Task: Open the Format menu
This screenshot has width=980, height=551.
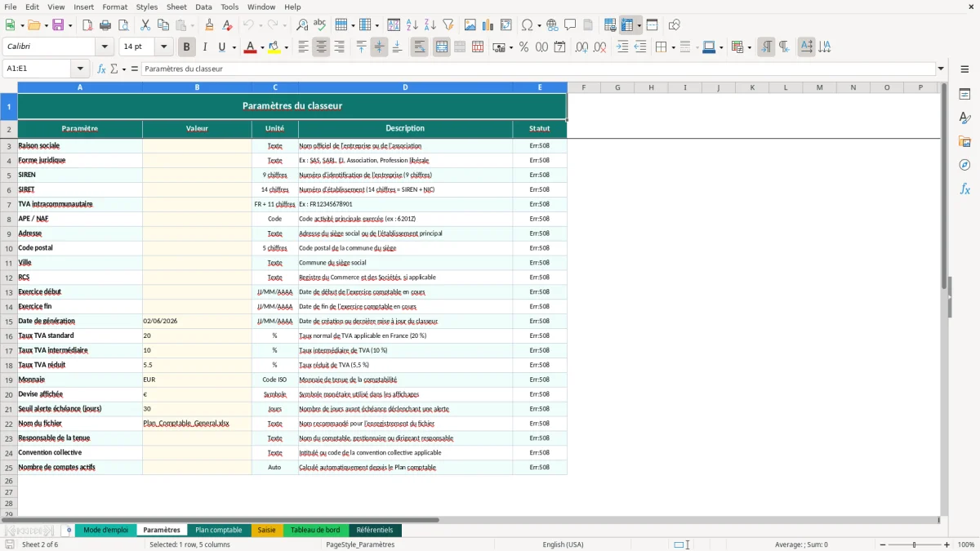Action: [114, 7]
